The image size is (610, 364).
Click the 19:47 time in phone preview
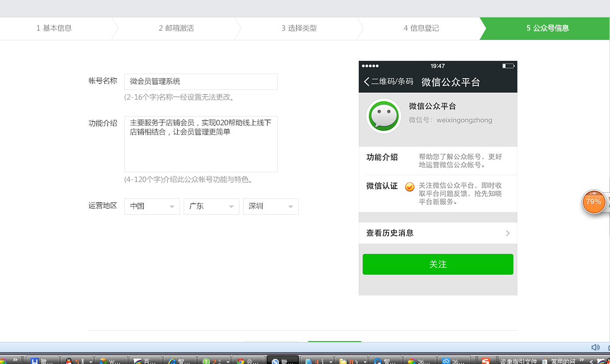pyautogui.click(x=438, y=66)
